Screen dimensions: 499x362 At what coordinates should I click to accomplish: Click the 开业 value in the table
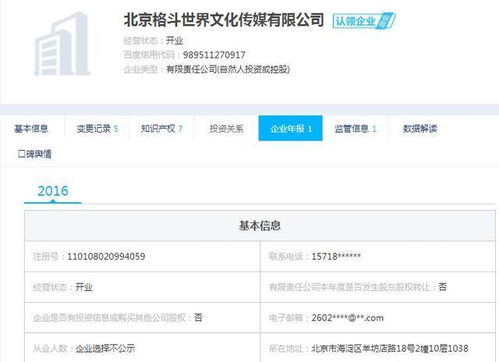84,287
